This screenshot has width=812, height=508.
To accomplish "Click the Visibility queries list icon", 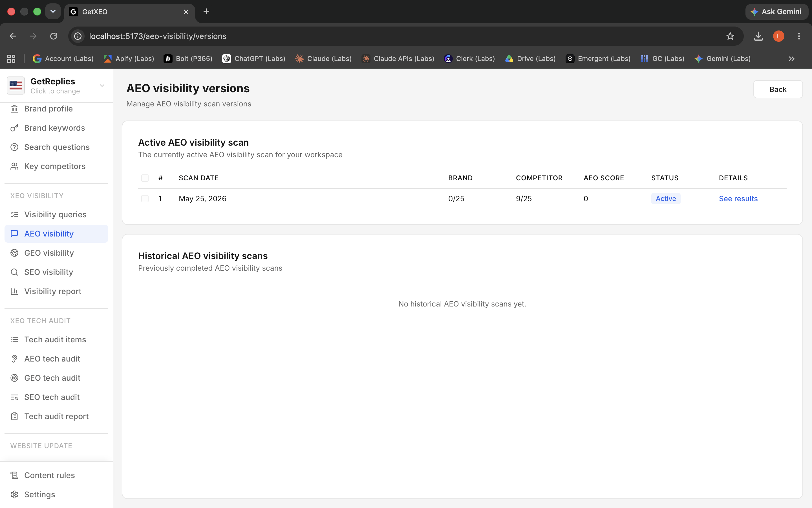I will [x=14, y=214].
